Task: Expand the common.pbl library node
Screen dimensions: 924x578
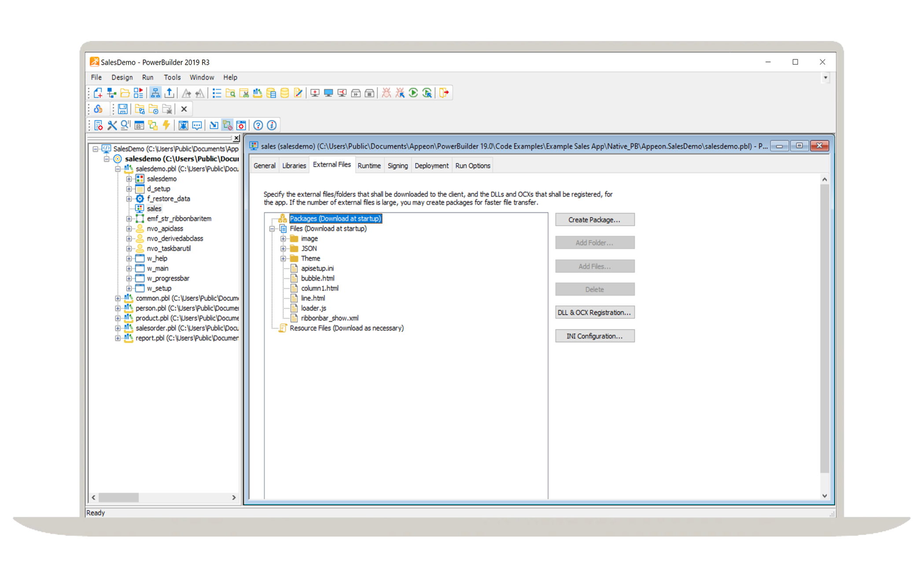Action: click(118, 298)
